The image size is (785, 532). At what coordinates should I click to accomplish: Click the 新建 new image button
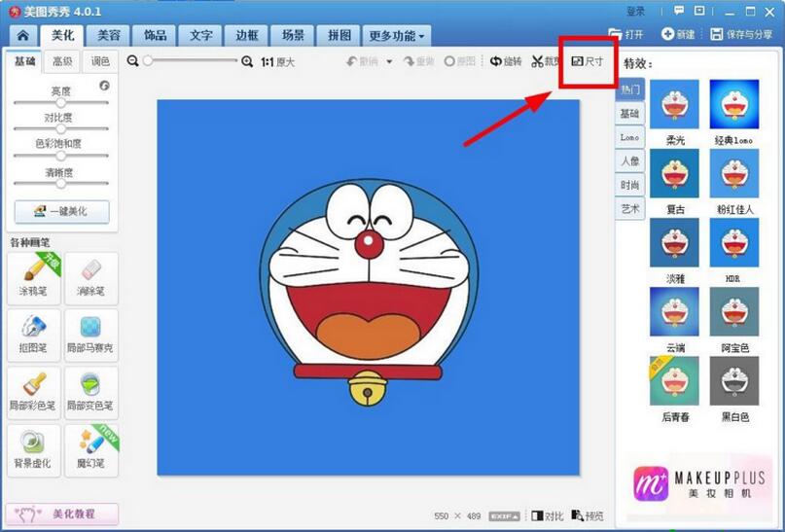(678, 34)
